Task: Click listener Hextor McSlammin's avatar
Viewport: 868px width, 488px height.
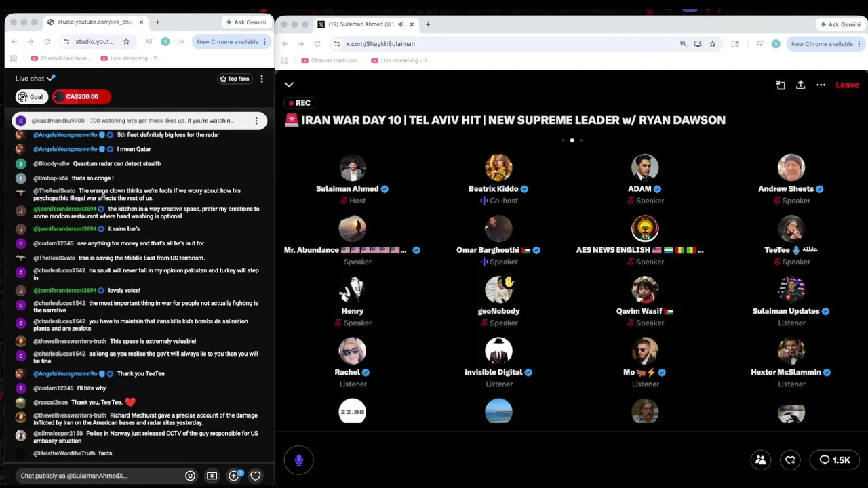Action: pyautogui.click(x=791, y=351)
